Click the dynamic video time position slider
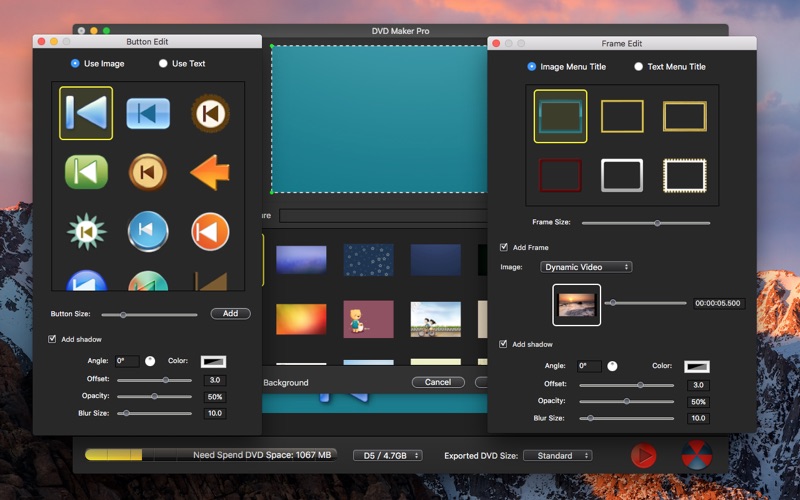This screenshot has height=500, width=800. [x=645, y=303]
